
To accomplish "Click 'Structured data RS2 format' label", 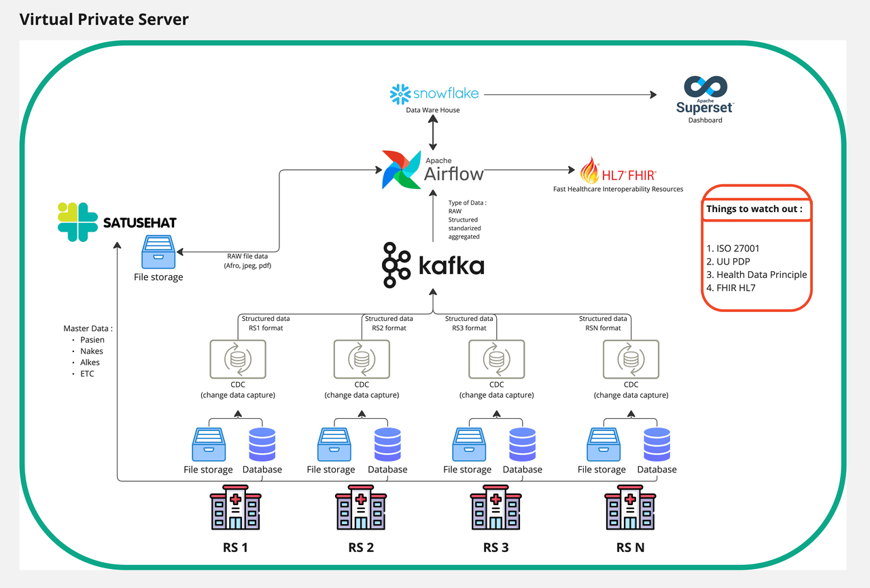I will coord(389,323).
